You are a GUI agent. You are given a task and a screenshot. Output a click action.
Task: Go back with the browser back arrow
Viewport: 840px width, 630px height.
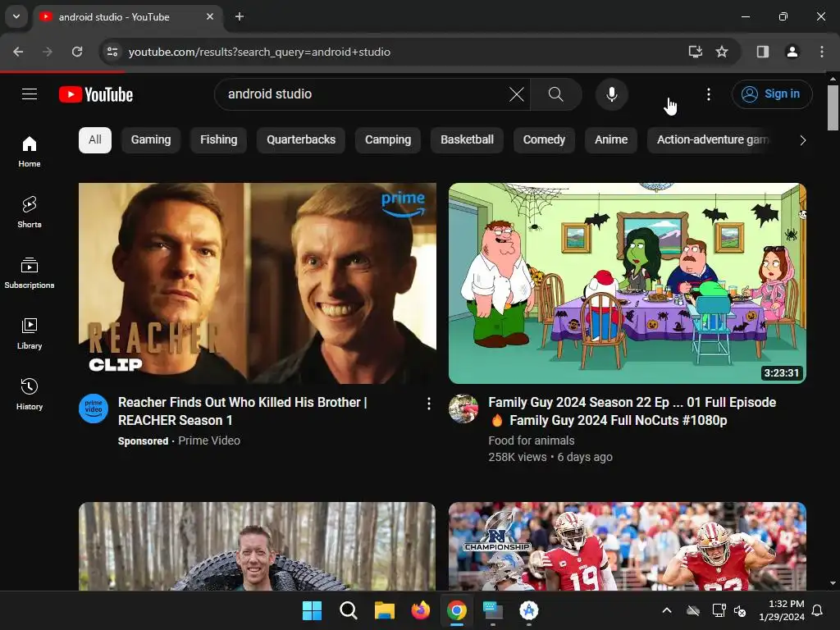[18, 52]
